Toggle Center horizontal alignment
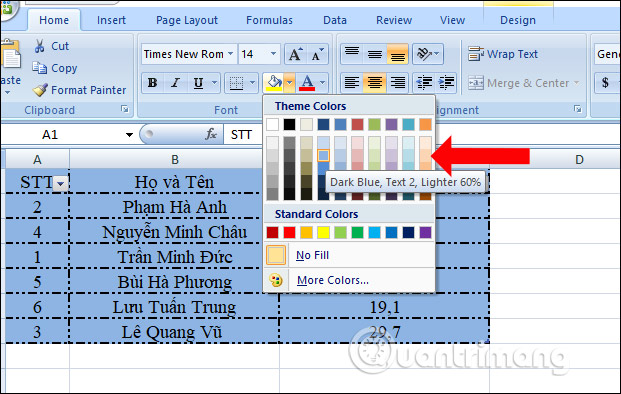 tap(375, 83)
